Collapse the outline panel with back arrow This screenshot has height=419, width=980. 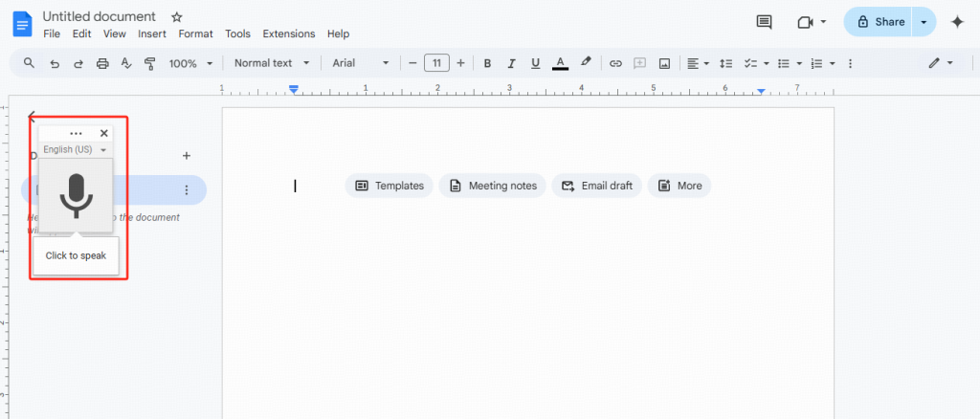[x=32, y=116]
